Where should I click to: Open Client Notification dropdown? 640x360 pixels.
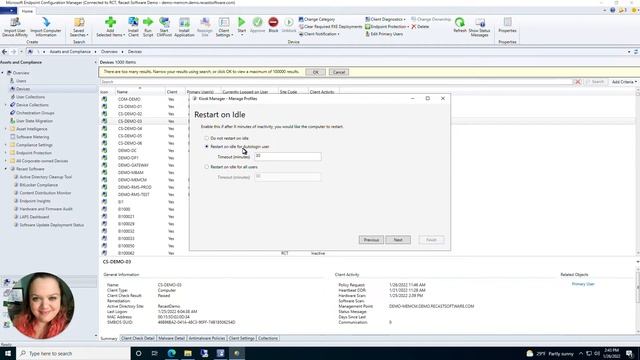(319, 34)
